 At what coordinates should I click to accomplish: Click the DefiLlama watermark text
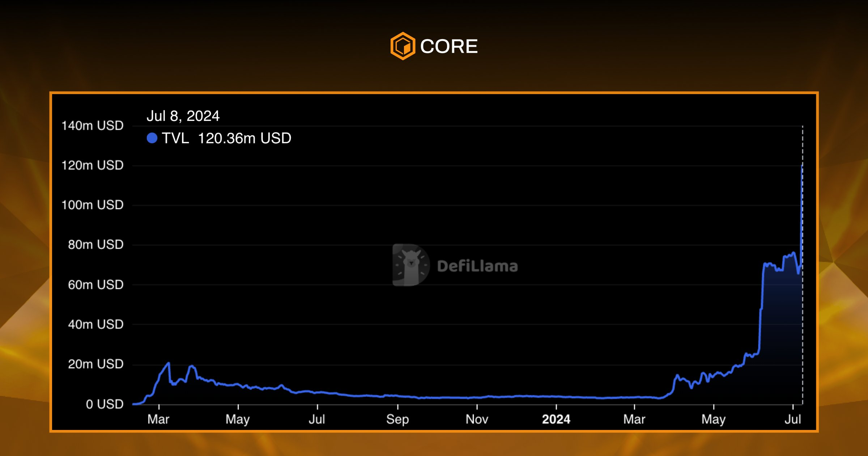(x=477, y=266)
